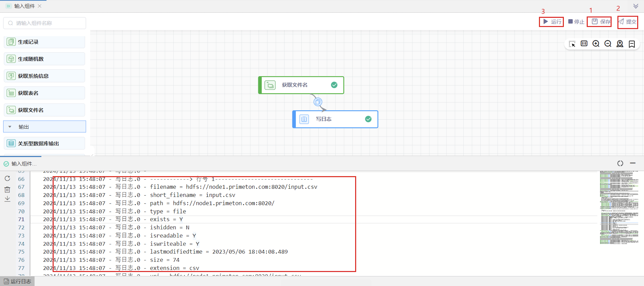Minimize the log panel with dash icon
Screen dimensions: 644x286
click(632, 163)
